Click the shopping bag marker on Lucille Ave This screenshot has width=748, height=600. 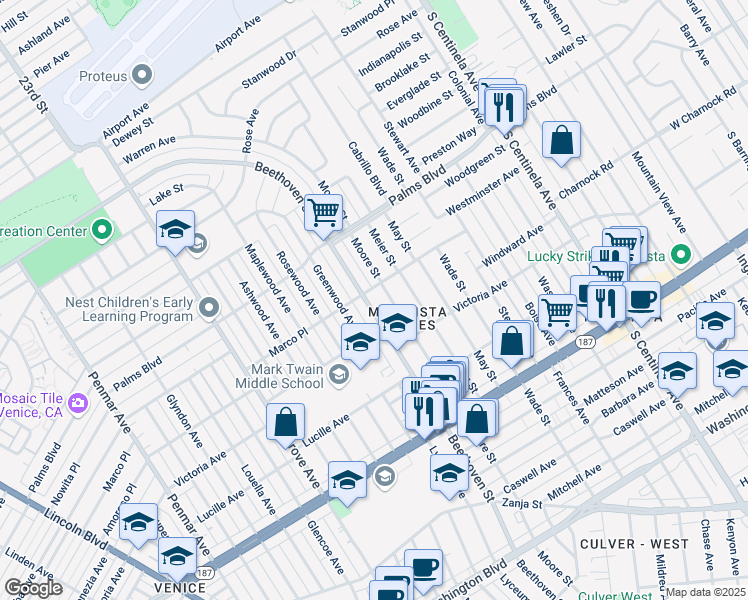[x=285, y=422]
